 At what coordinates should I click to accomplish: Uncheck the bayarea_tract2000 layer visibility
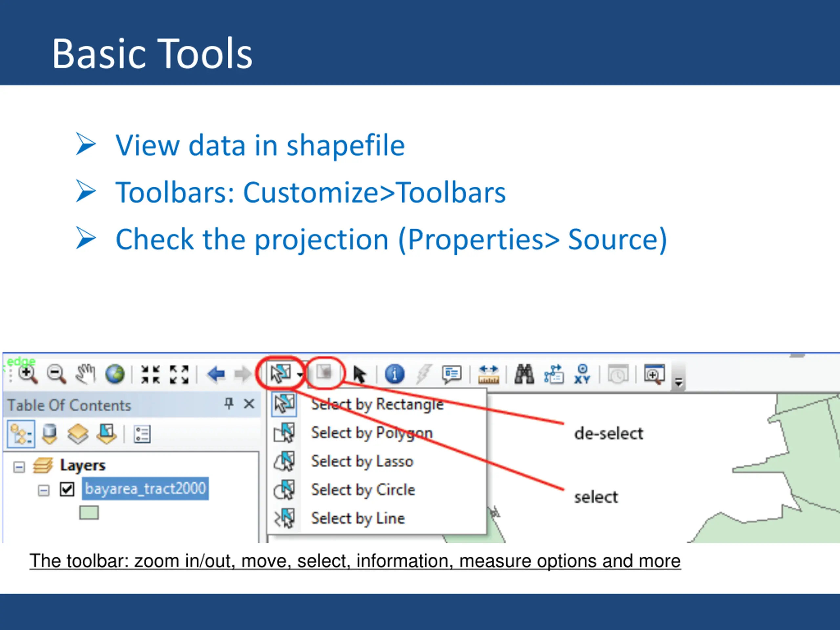pyautogui.click(x=67, y=489)
